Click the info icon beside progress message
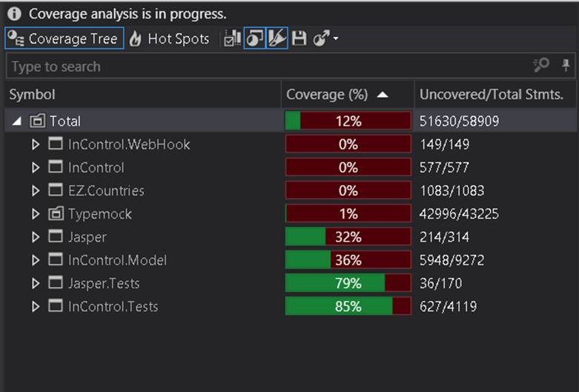 pos(14,14)
